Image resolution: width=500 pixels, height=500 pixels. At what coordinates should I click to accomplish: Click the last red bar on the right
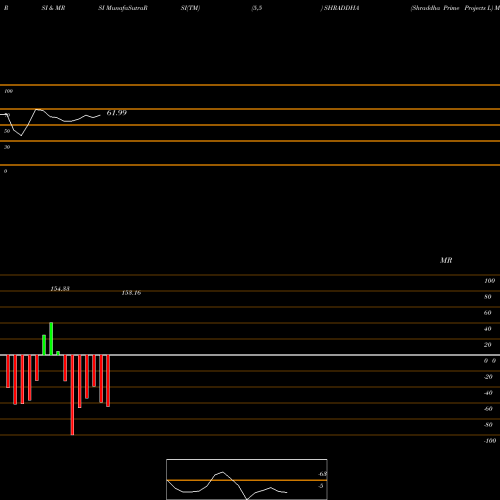pyautogui.click(x=108, y=381)
